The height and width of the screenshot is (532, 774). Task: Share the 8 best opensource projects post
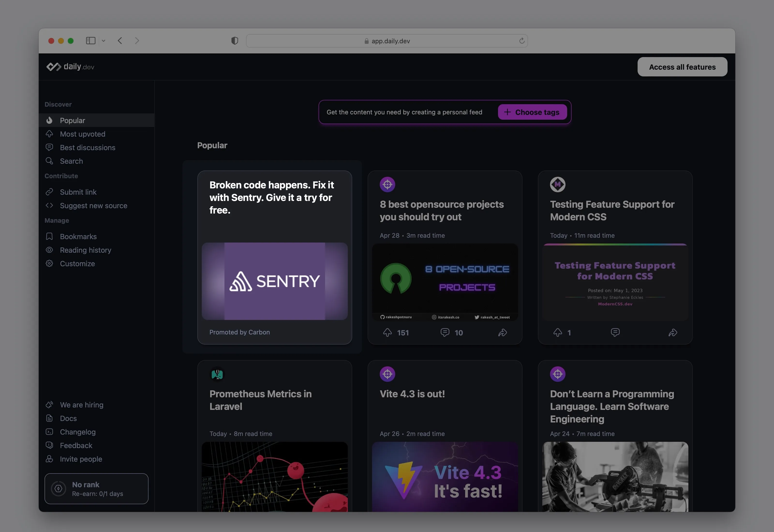pos(502,332)
